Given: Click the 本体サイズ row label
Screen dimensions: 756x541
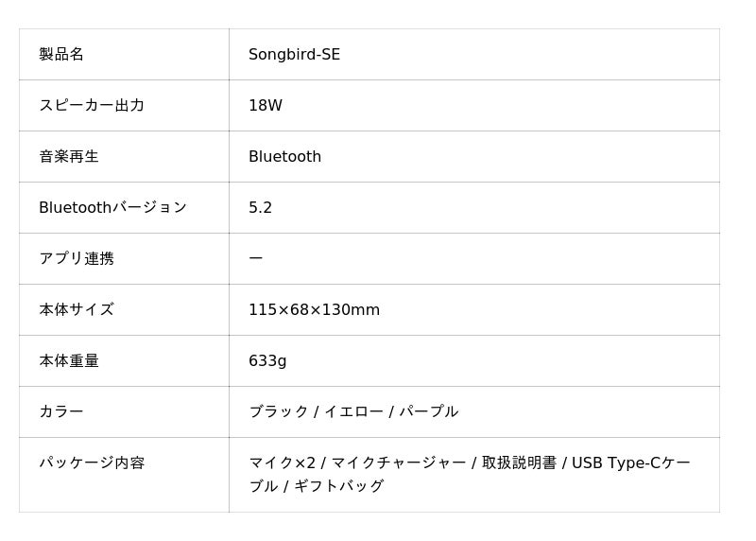Looking at the screenshot, I should point(77,310).
